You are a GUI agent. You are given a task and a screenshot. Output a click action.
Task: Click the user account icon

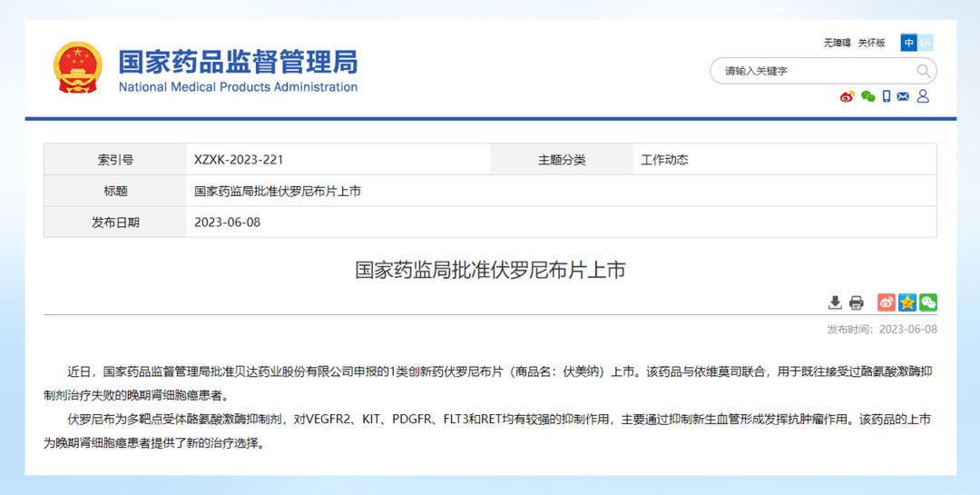[923, 96]
